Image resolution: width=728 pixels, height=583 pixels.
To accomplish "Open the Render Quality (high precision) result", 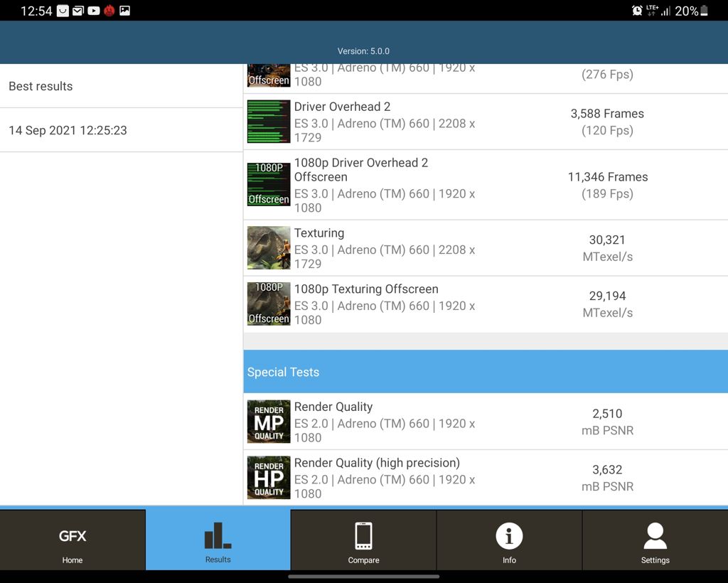I will (377, 464).
